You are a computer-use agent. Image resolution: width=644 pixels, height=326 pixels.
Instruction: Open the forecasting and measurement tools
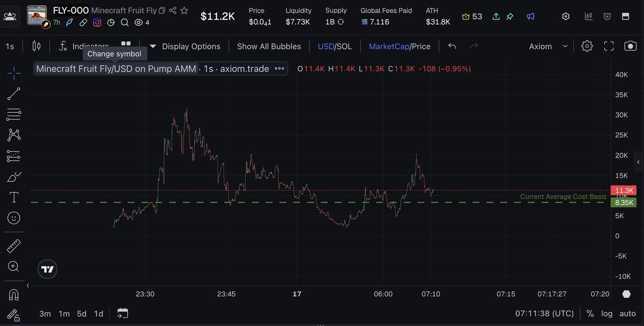(x=14, y=156)
